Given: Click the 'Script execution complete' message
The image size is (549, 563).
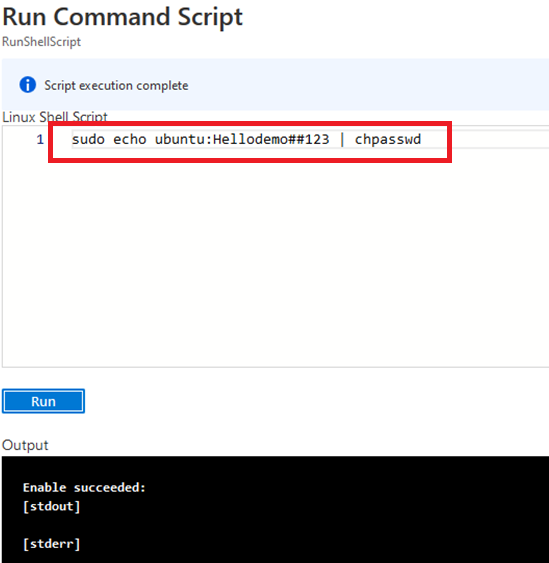Looking at the screenshot, I should click(x=116, y=85).
